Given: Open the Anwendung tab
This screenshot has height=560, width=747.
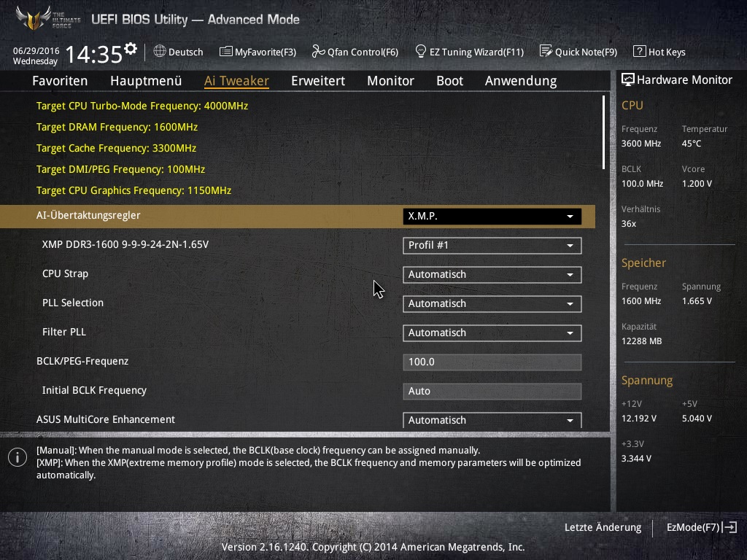Looking at the screenshot, I should tap(521, 81).
